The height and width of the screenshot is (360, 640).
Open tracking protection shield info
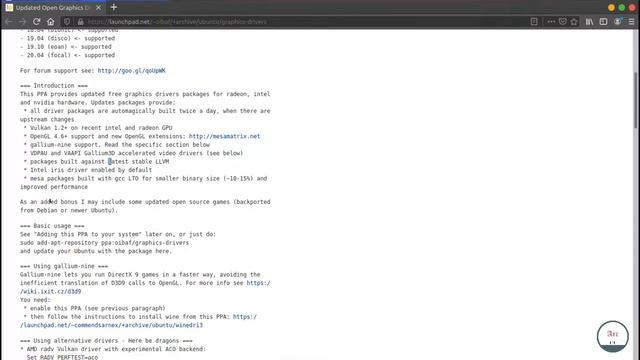(67, 22)
